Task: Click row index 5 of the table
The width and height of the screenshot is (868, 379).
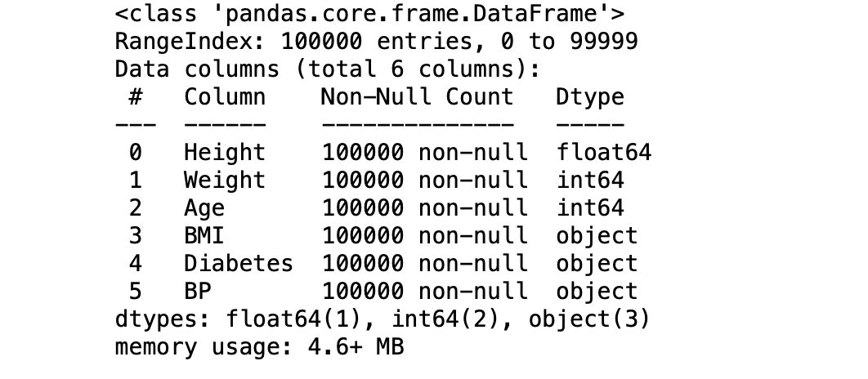Action: click(136, 291)
